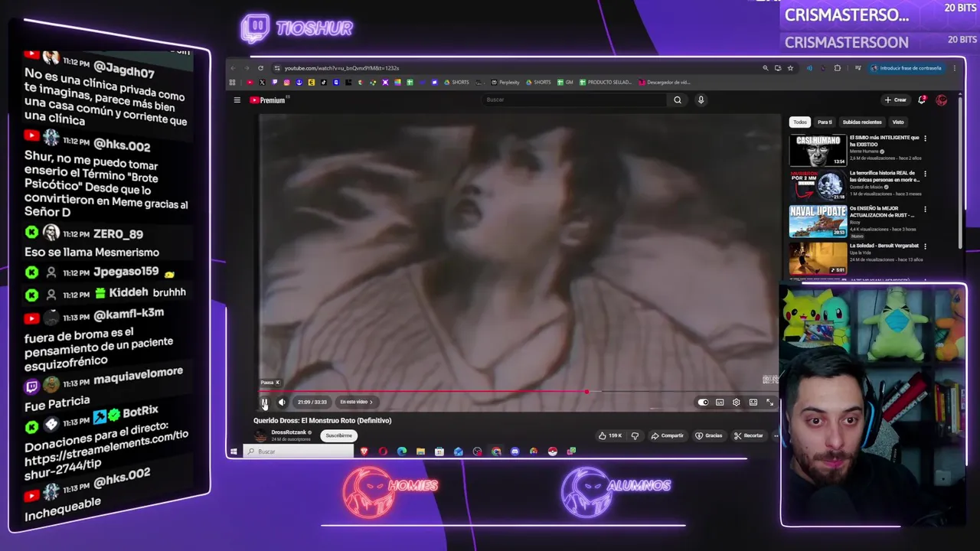Viewport: 980px width, 551px height.
Task: Open Discord from the taskbar
Action: 514,452
